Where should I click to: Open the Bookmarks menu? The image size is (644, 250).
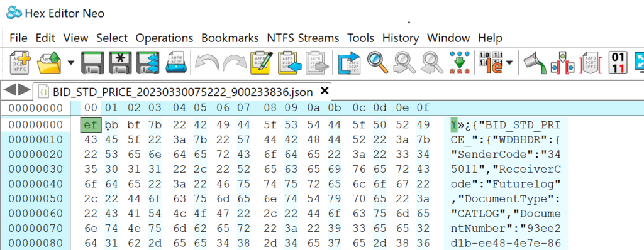[230, 38]
